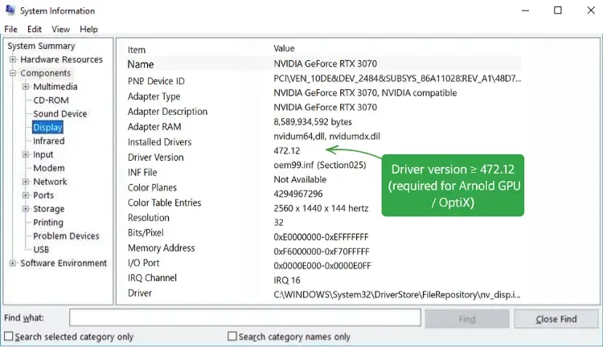603x364 pixels.
Task: Click the Installed Drivers row label
Action: [x=160, y=142]
